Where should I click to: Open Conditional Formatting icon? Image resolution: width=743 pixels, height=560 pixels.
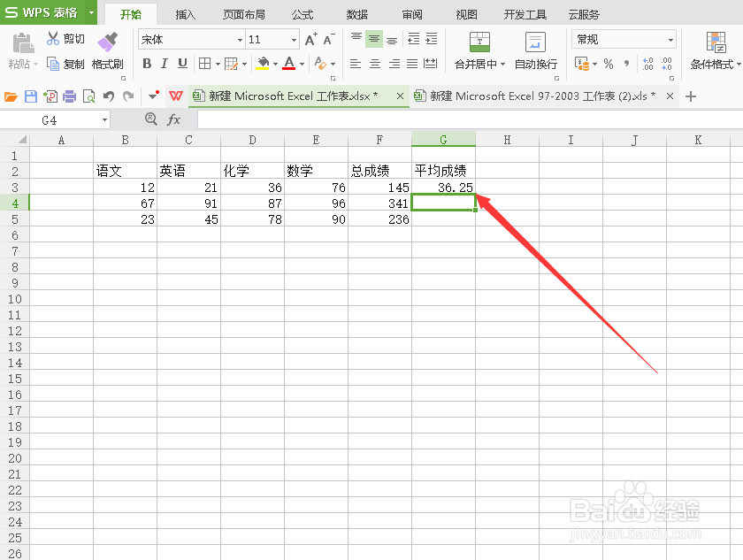coord(716,42)
